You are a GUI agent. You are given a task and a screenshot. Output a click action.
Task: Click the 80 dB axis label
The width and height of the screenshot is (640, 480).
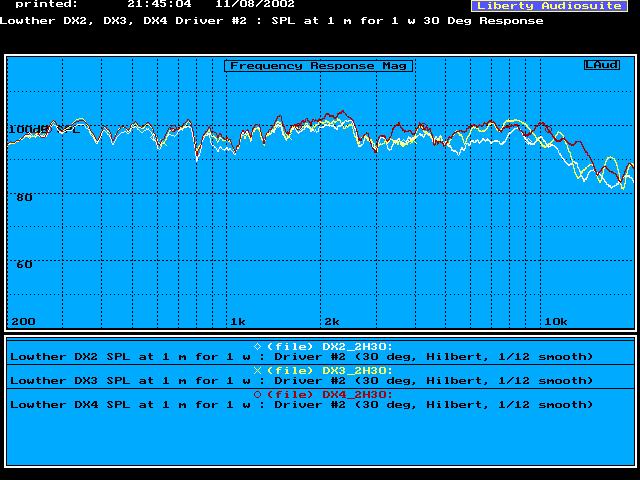click(x=24, y=198)
